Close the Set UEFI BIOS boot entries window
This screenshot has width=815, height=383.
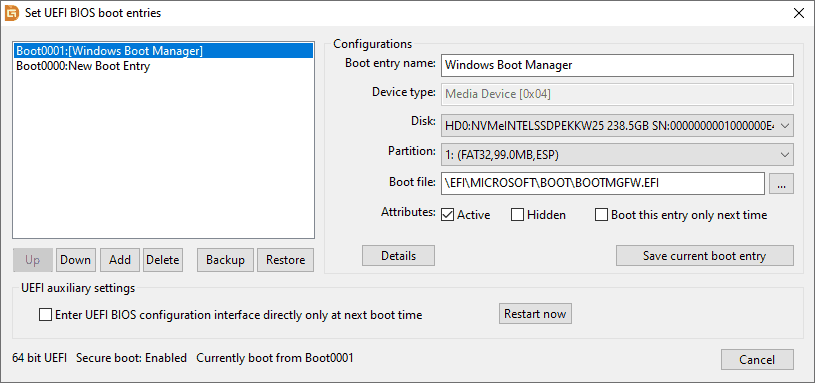(x=798, y=13)
